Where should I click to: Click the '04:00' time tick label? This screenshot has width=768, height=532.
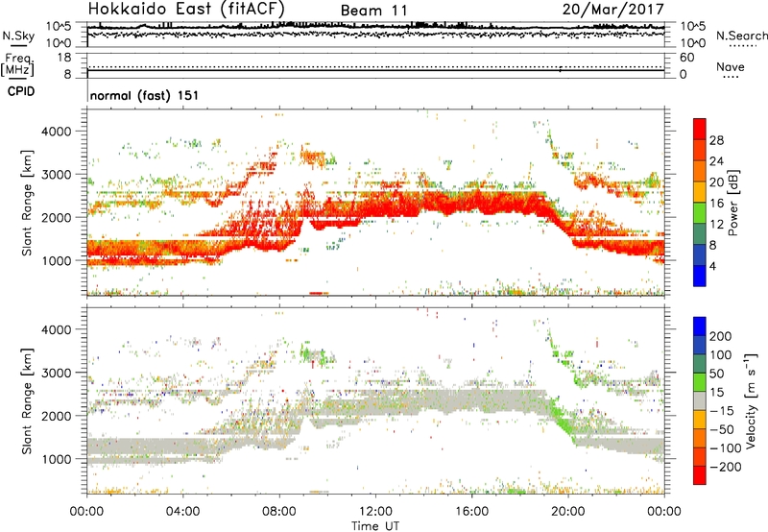coord(182,512)
